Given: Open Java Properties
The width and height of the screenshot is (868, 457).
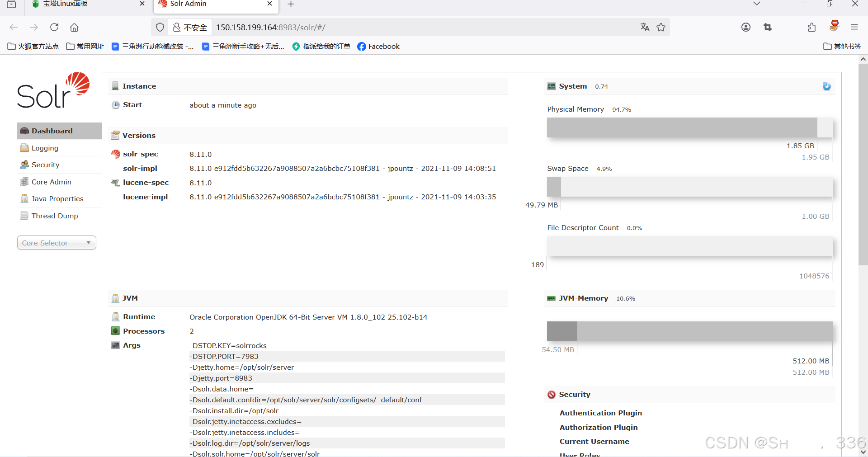Looking at the screenshot, I should click(57, 198).
